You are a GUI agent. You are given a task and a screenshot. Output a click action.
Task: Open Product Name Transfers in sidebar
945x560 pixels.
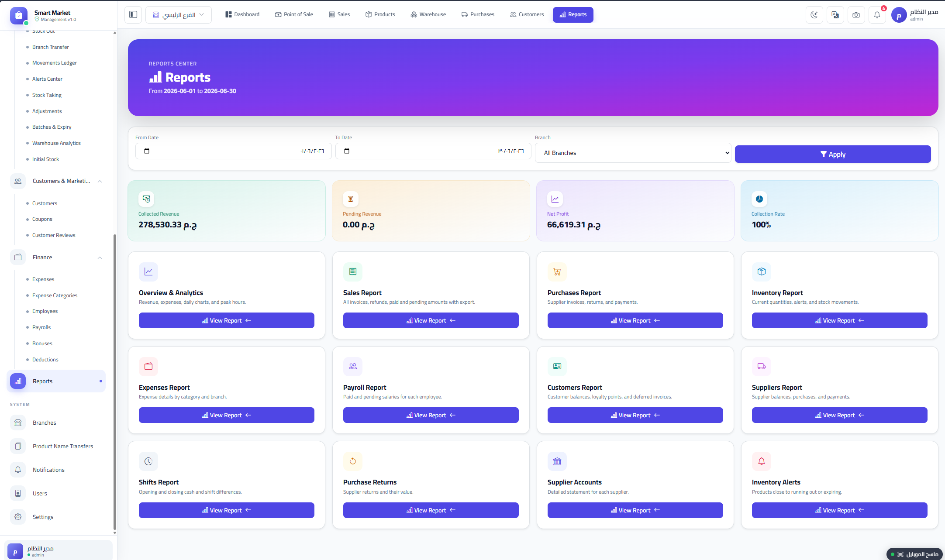point(56,446)
